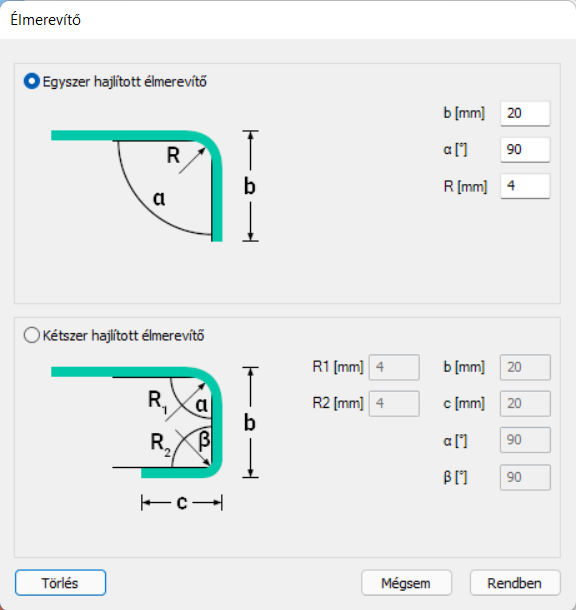Select Kétszer hajlított élmerevítő radio button
Screen dimensions: 576x610
tap(32, 335)
